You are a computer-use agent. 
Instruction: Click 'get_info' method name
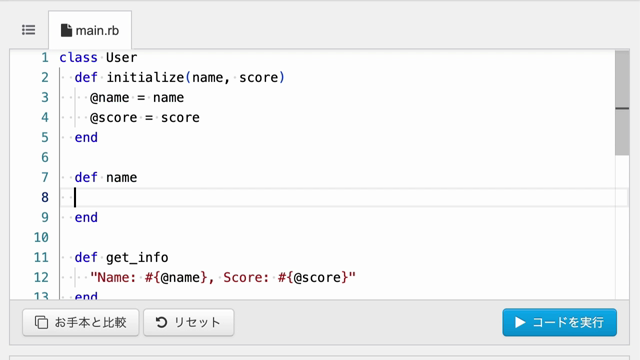pyautogui.click(x=137, y=258)
